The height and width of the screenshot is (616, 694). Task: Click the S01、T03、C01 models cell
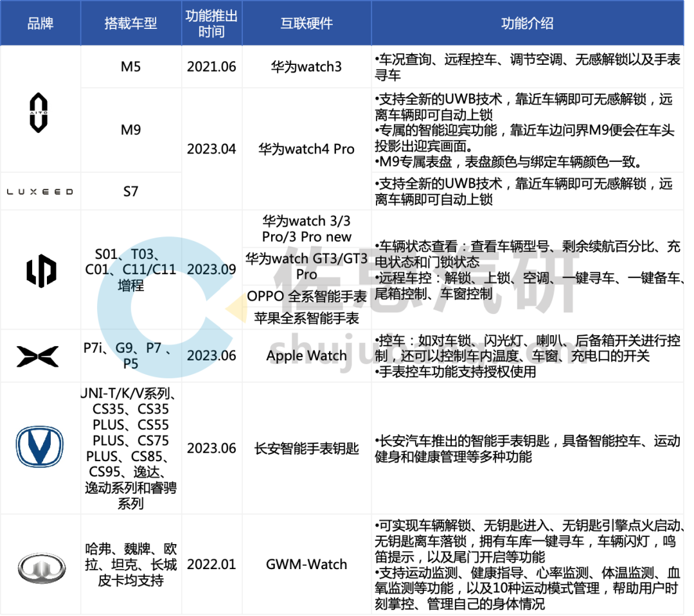(x=131, y=270)
